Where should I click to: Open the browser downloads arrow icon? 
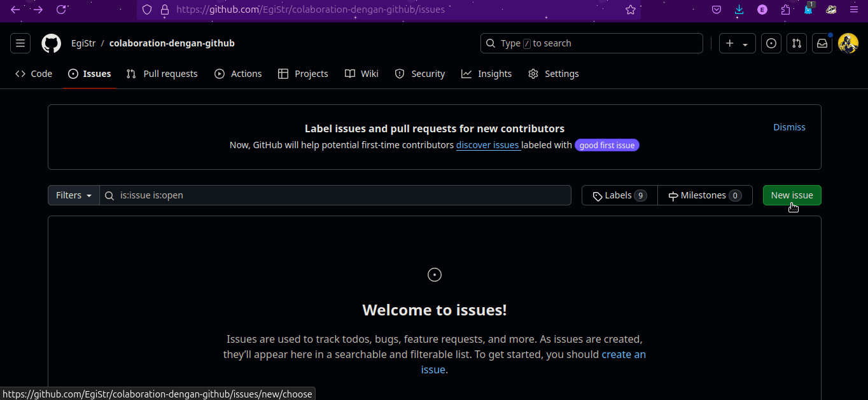pos(739,10)
